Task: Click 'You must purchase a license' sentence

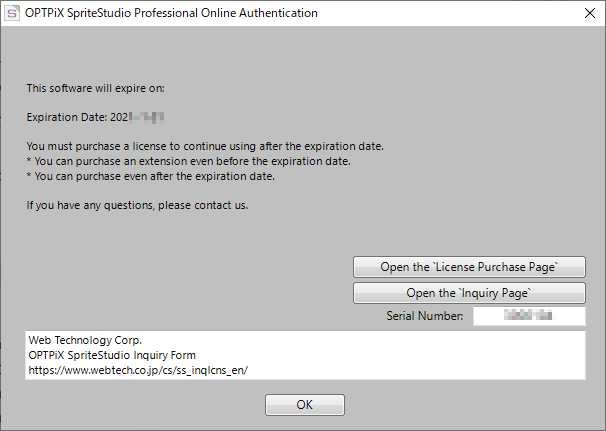Action: click(205, 147)
